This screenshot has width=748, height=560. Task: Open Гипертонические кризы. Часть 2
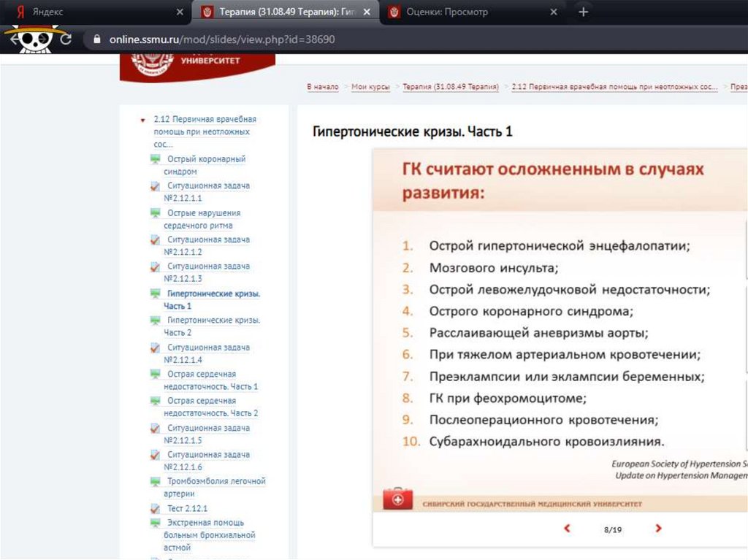point(212,326)
